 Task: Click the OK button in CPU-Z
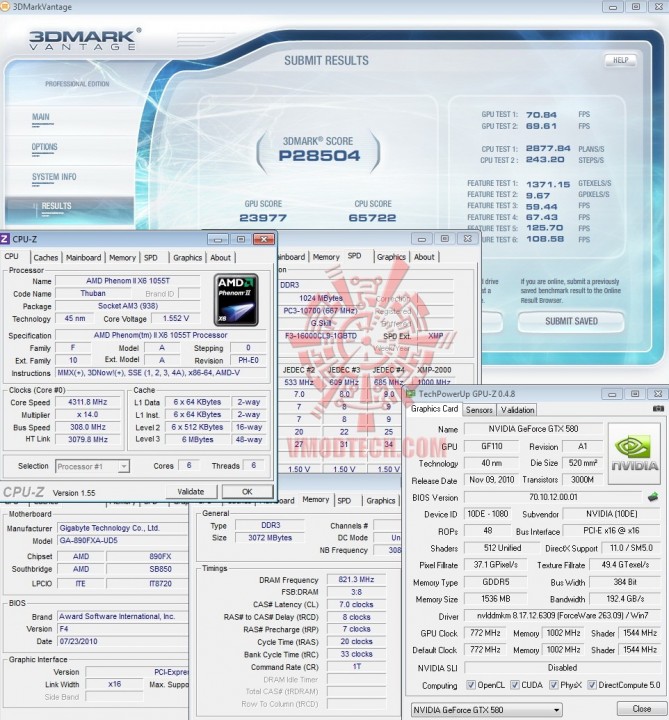[x=247, y=491]
